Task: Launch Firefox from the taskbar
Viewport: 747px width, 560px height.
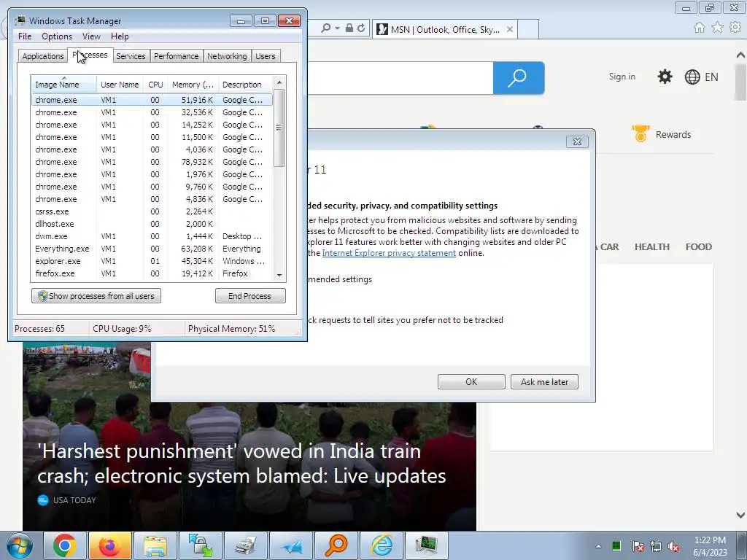Action: 109,545
